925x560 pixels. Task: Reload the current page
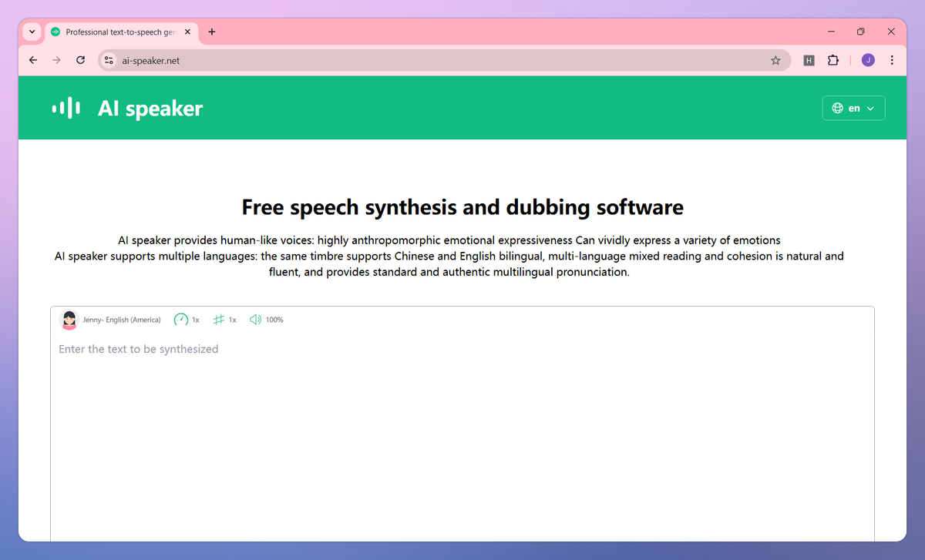point(80,60)
